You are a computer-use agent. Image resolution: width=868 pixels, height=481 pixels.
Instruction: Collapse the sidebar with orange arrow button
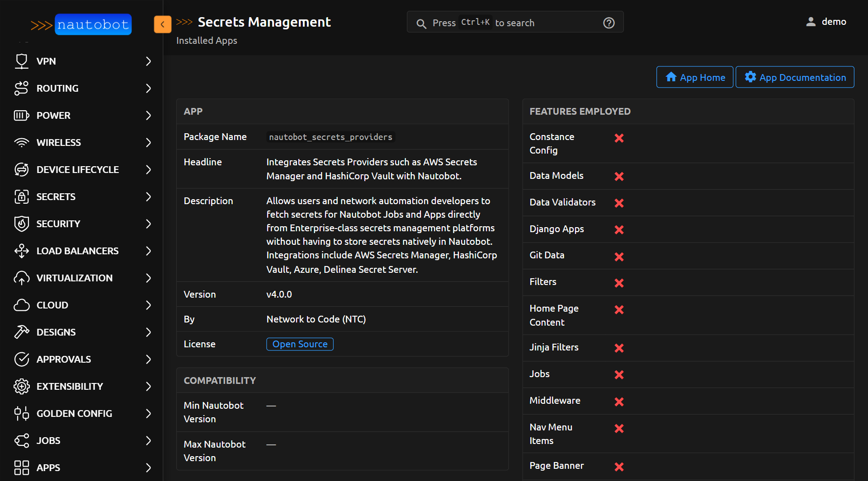point(162,24)
